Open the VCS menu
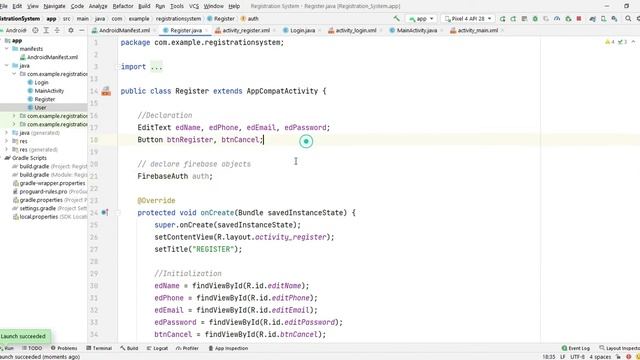 tap(194, 6)
